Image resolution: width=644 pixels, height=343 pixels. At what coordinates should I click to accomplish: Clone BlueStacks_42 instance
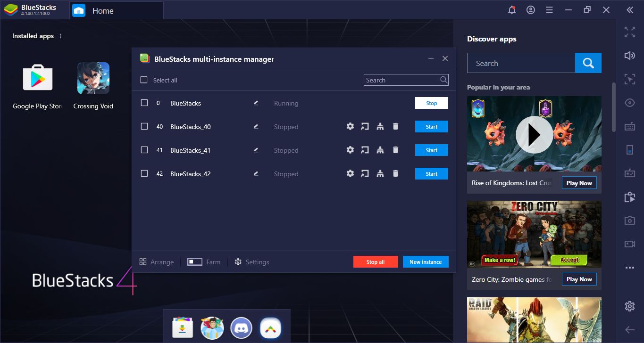click(380, 173)
